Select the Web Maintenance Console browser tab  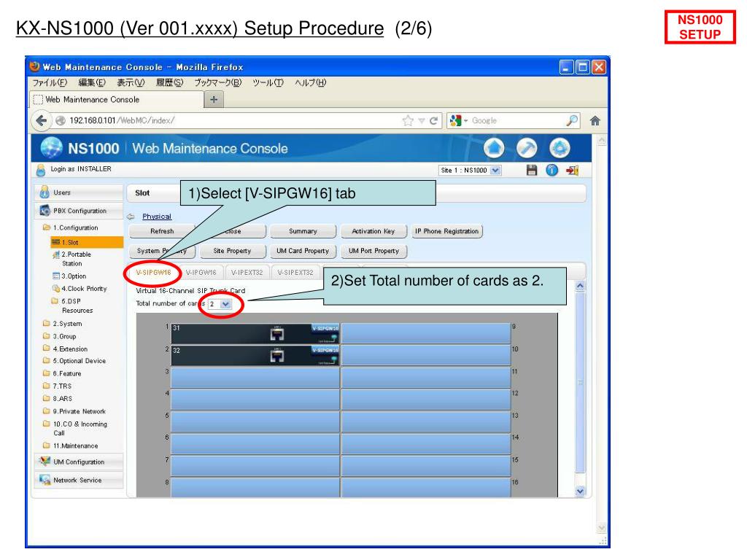[117, 99]
